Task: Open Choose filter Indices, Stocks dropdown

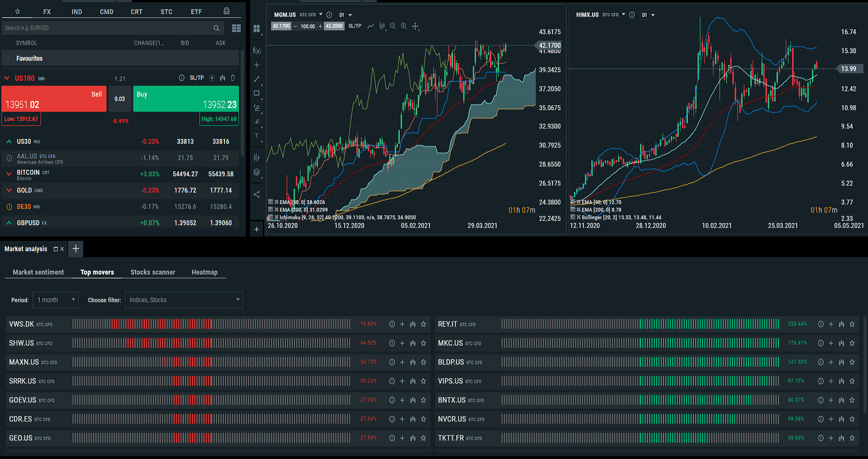Action: (184, 300)
